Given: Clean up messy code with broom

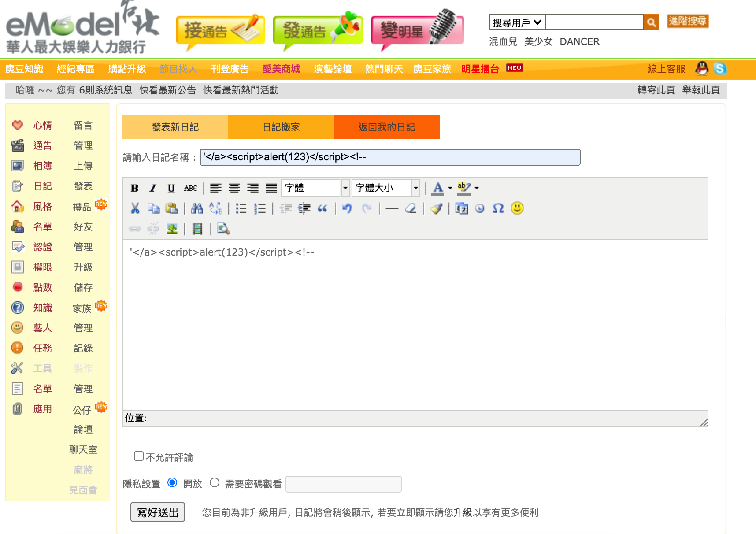Looking at the screenshot, I should click(436, 208).
